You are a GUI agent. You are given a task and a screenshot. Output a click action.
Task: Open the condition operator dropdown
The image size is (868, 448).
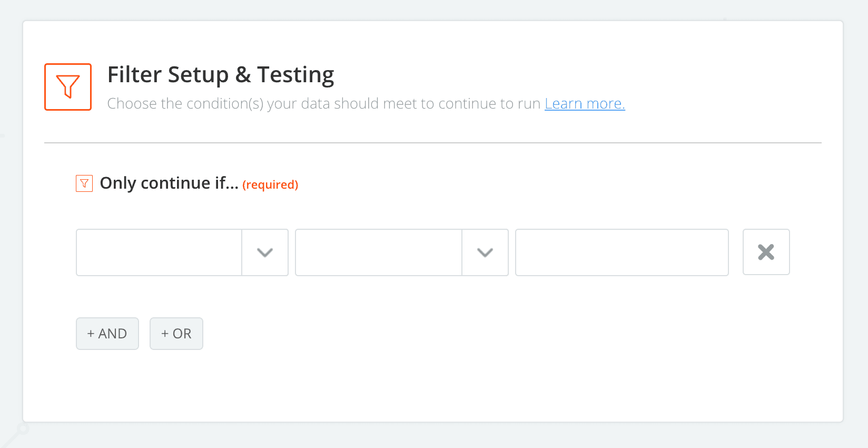point(378,252)
